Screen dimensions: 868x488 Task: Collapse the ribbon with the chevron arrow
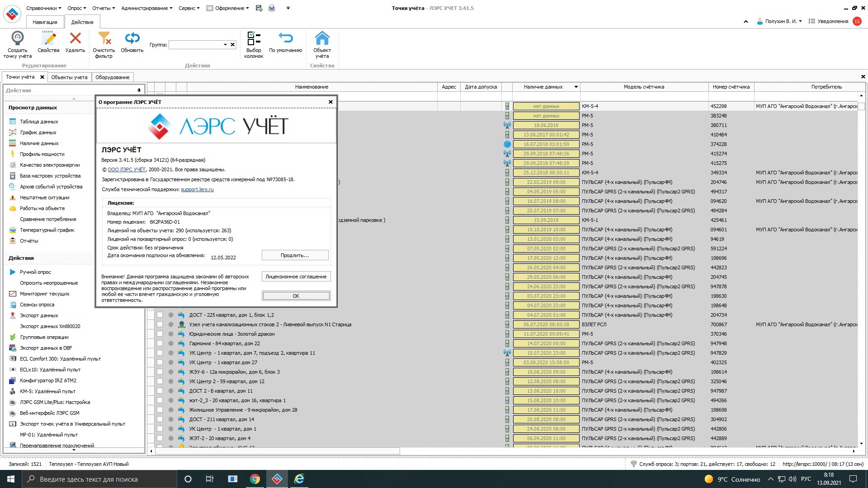click(746, 21)
